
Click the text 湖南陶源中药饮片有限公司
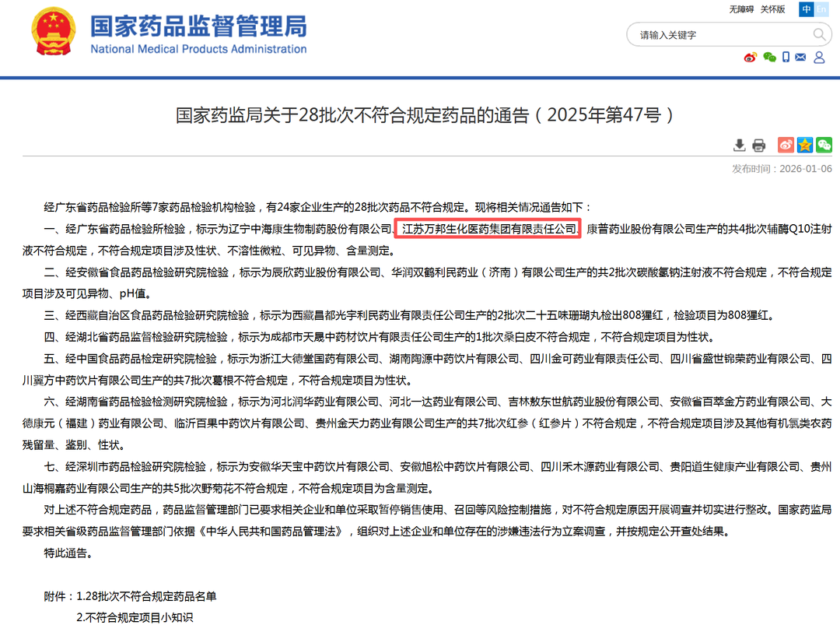(454, 359)
